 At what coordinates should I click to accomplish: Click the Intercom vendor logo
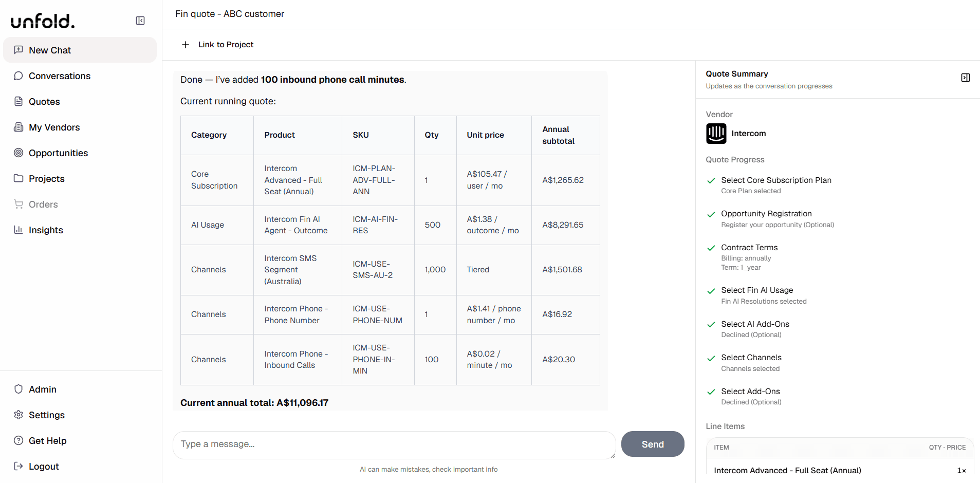[716, 134]
